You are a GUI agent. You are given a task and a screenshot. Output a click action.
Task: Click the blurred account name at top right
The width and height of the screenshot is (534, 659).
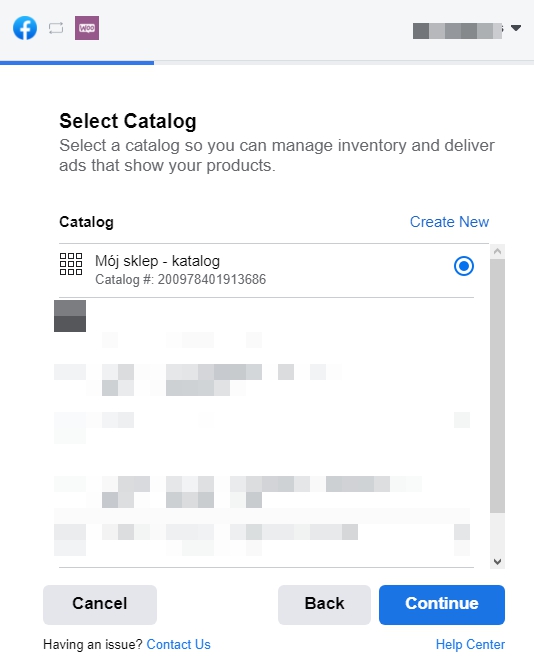pyautogui.click(x=458, y=31)
